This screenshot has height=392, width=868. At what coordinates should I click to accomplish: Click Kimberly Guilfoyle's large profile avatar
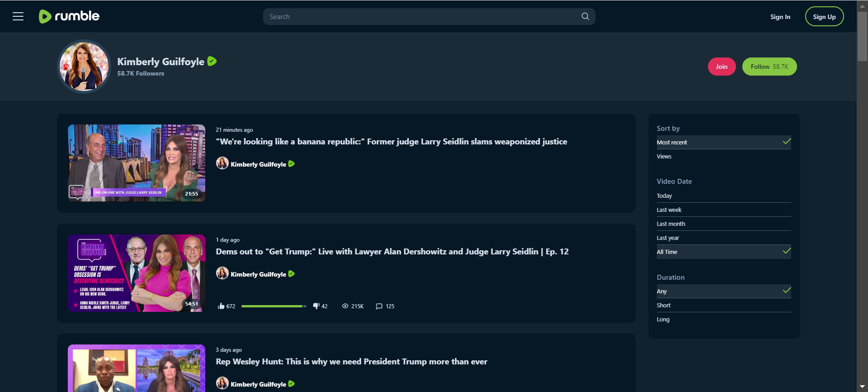[84, 67]
